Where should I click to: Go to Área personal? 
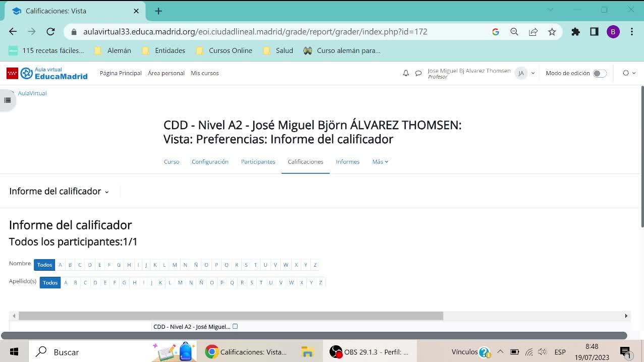coord(166,73)
